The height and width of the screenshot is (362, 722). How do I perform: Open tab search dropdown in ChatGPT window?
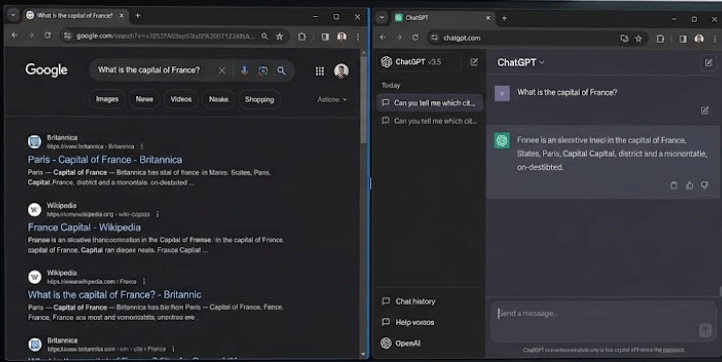382,18
